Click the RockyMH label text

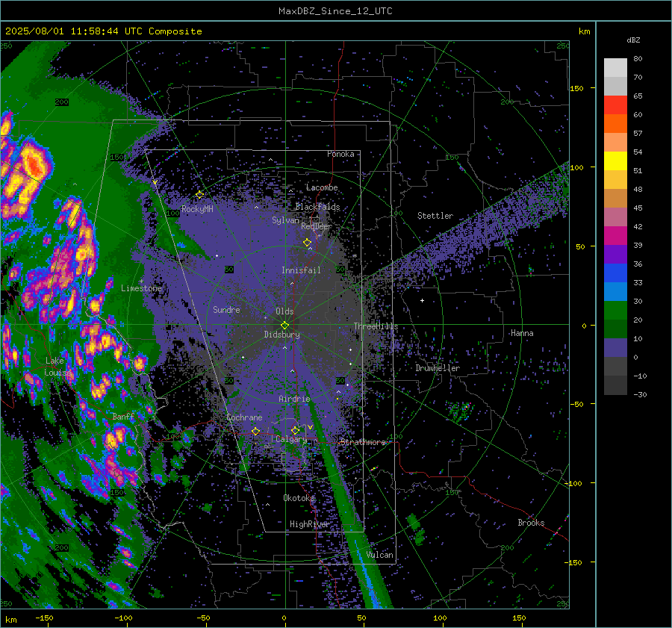197,209
